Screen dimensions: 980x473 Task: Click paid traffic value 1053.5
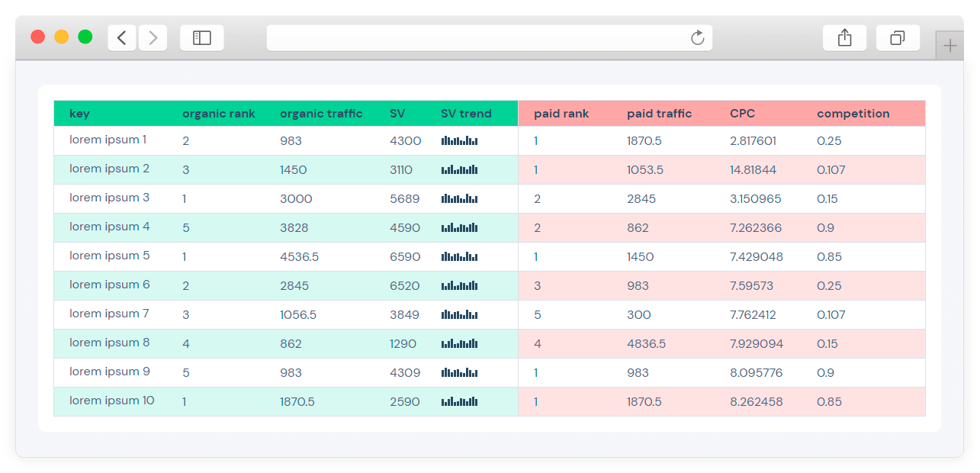tap(645, 170)
